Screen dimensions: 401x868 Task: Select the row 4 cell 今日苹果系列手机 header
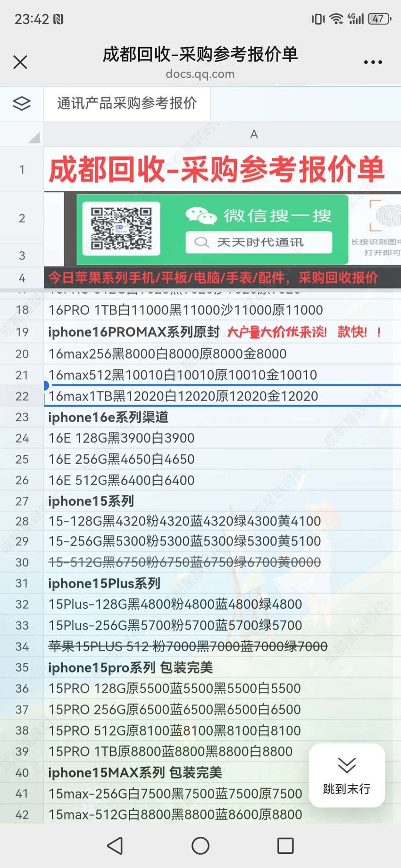pyautogui.click(x=222, y=278)
